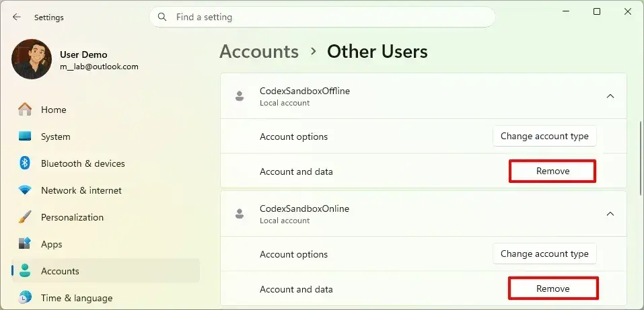Maximize the Settings window

597,11
